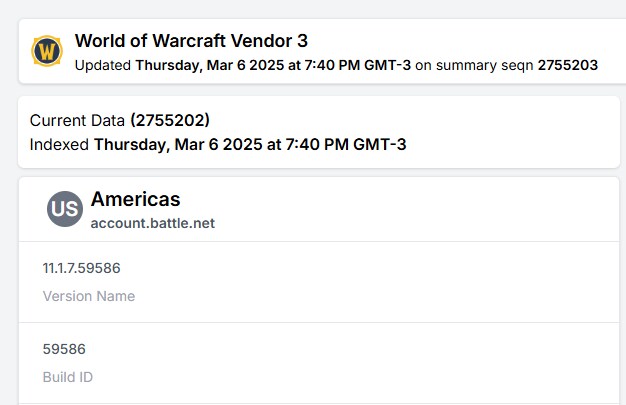Click the Version Name field label
This screenshot has width=626, height=405.
(x=88, y=296)
